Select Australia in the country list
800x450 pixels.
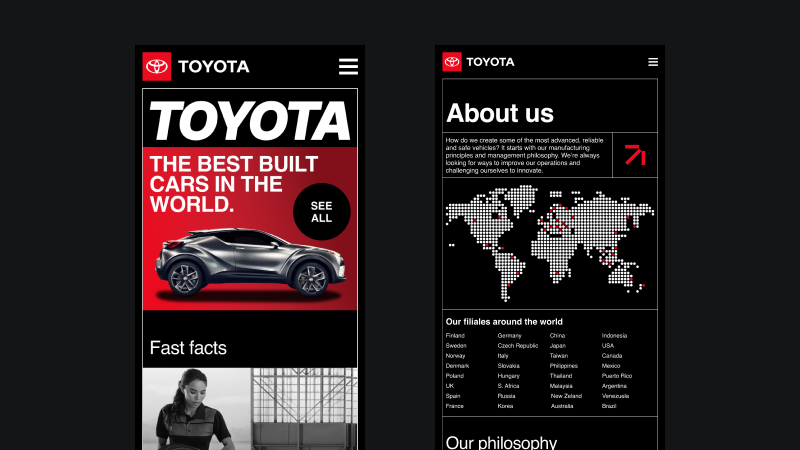tap(562, 406)
